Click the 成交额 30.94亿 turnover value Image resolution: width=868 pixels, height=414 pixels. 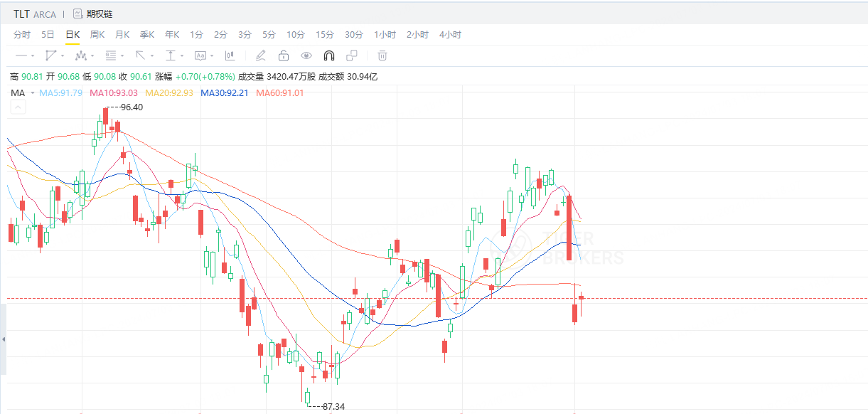pyautogui.click(x=348, y=76)
